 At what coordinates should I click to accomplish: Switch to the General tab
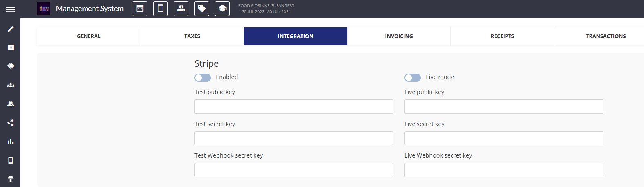[88, 36]
